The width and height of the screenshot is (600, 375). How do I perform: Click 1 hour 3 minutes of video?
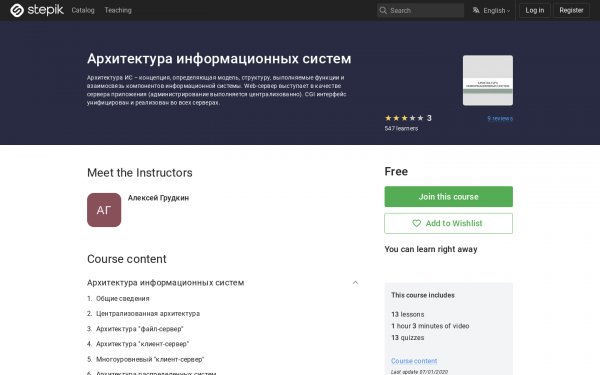[x=430, y=326]
